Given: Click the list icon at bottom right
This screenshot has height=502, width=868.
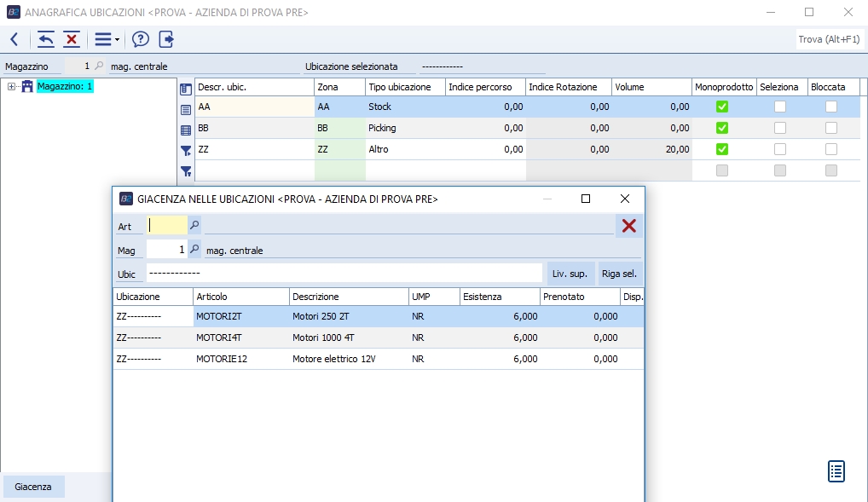Looking at the screenshot, I should point(836,470).
